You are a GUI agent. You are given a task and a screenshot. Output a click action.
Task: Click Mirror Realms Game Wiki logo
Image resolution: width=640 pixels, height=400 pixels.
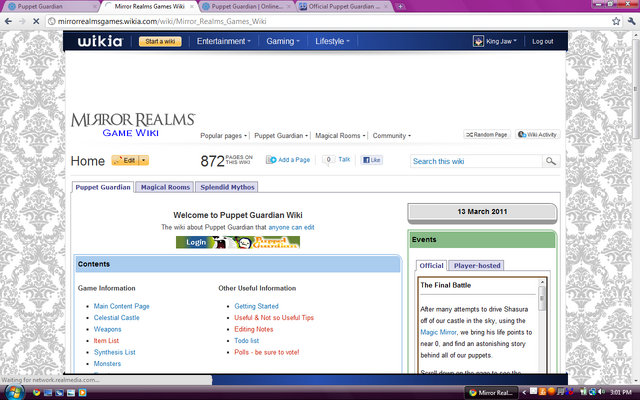click(x=133, y=125)
